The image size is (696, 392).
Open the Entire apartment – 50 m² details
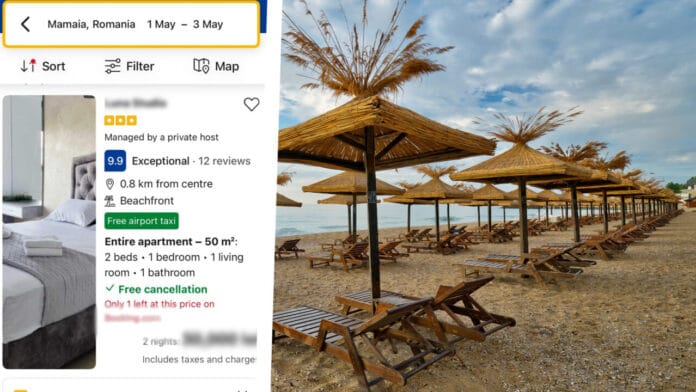(x=171, y=242)
